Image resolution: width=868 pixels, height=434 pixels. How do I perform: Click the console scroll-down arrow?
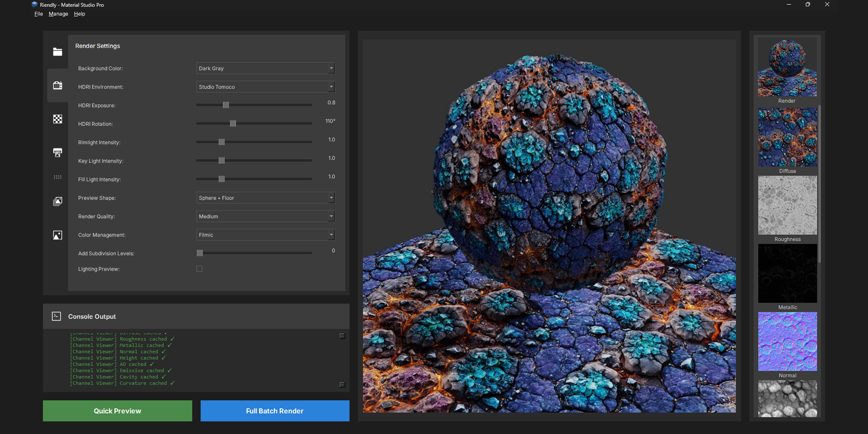coord(342,385)
